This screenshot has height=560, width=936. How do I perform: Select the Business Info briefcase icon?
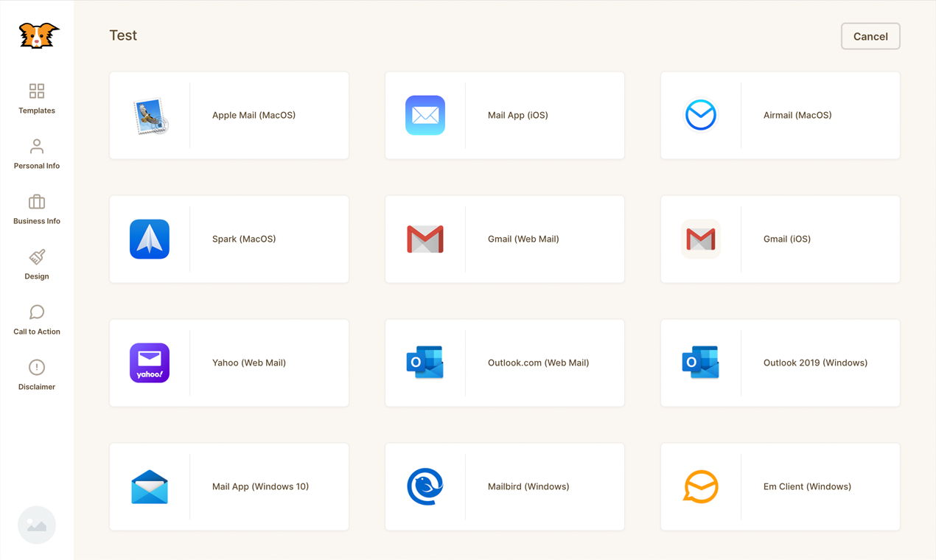click(37, 201)
